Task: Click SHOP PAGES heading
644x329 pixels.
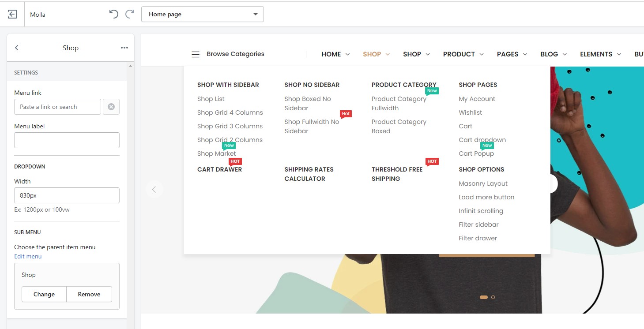Action: tap(478, 85)
